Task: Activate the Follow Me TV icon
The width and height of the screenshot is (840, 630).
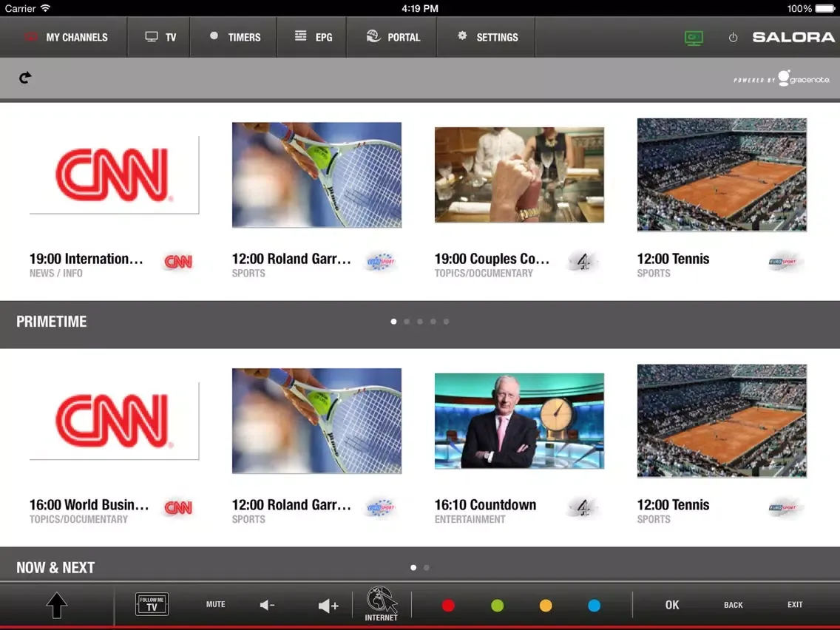Action: [x=152, y=604]
